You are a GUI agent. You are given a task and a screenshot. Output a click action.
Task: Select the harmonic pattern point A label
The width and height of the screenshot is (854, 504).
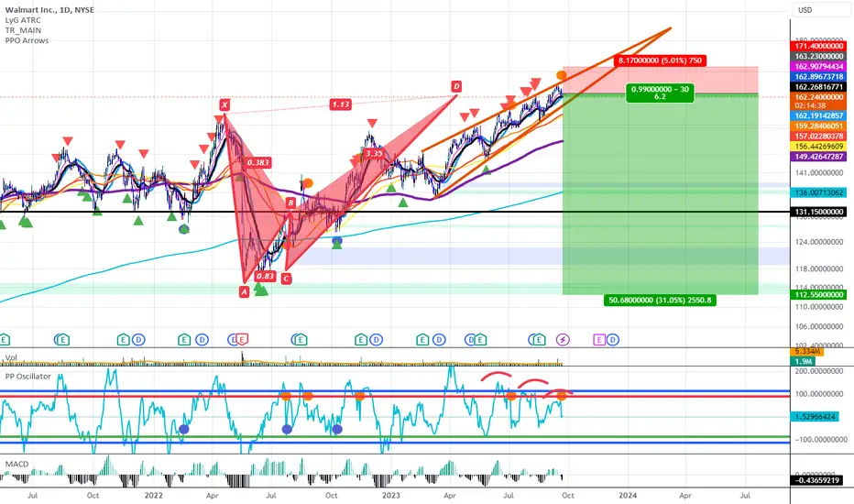(244, 292)
